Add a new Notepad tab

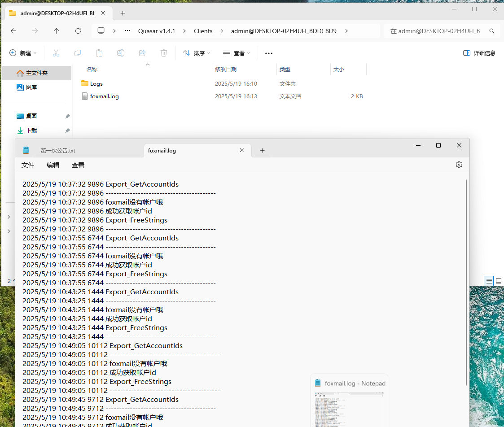point(263,151)
